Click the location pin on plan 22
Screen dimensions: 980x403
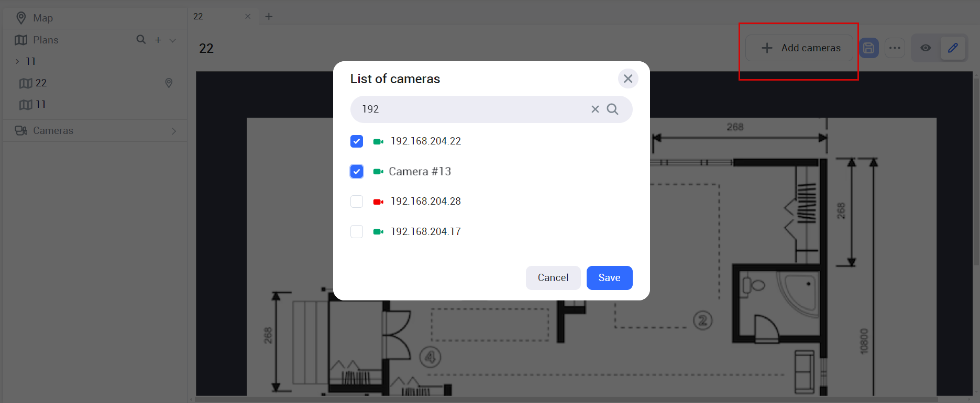(x=169, y=83)
